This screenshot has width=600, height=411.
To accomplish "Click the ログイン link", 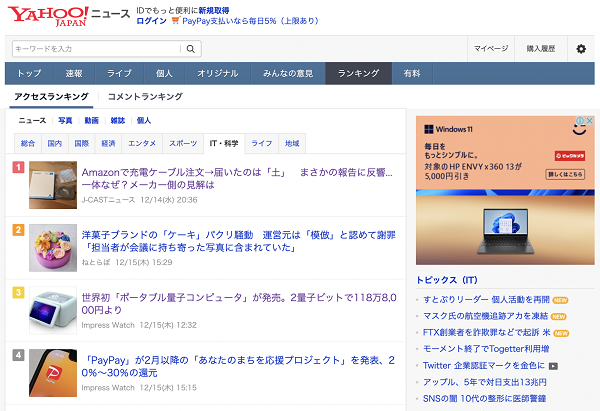I will (x=152, y=21).
